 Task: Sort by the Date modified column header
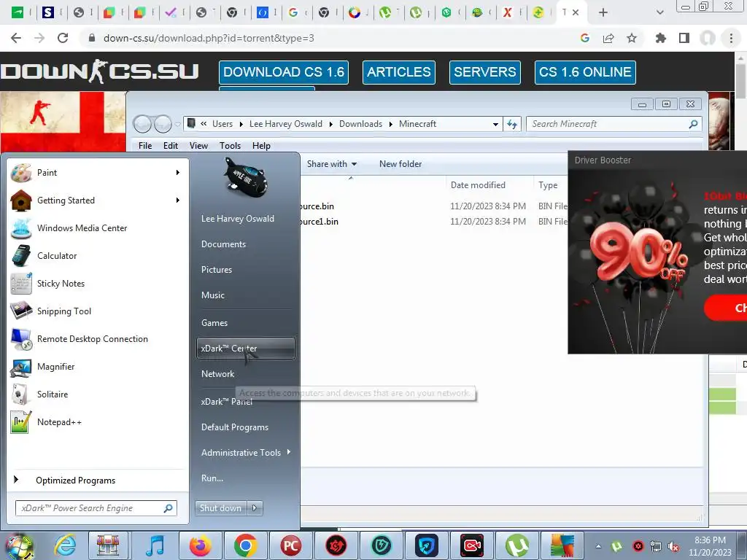pos(478,185)
